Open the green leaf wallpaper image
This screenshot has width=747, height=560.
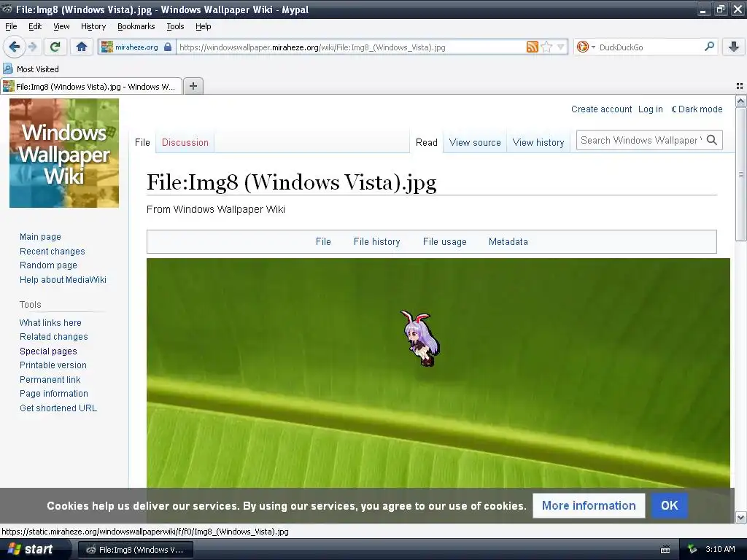(438, 373)
